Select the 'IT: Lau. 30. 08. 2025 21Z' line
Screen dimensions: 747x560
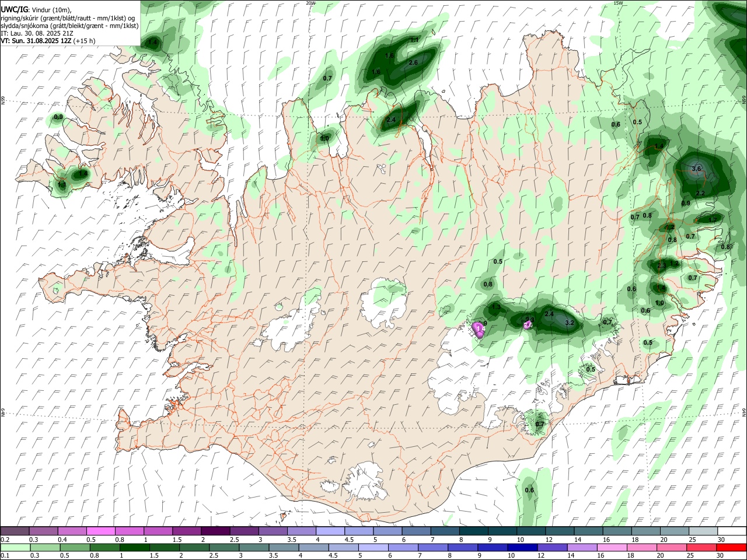(x=37, y=34)
